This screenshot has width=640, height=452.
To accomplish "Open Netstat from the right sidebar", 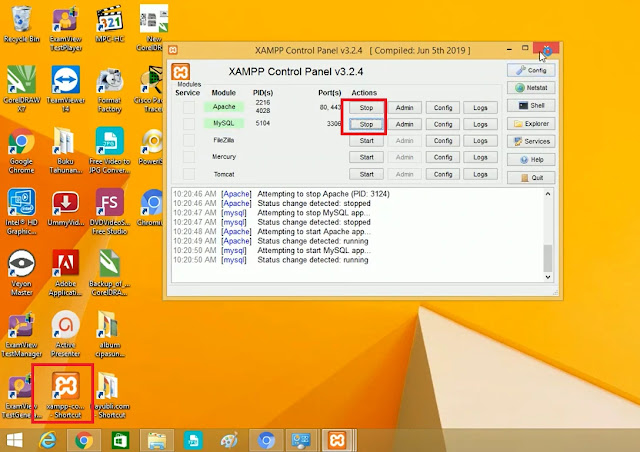I will click(x=531, y=88).
